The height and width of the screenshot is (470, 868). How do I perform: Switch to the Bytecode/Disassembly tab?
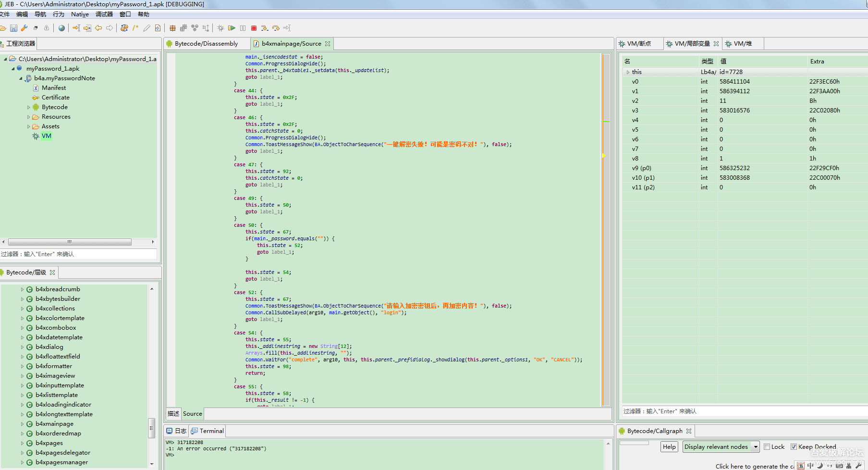click(206, 44)
